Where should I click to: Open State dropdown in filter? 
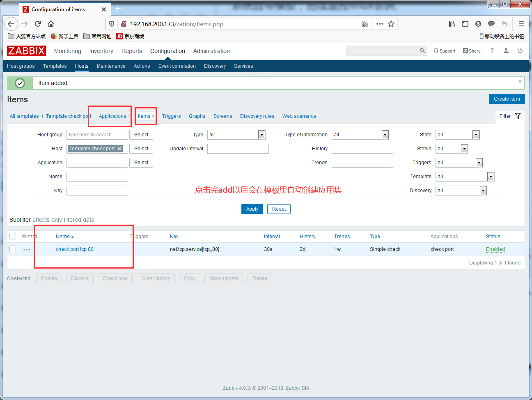[x=458, y=135]
